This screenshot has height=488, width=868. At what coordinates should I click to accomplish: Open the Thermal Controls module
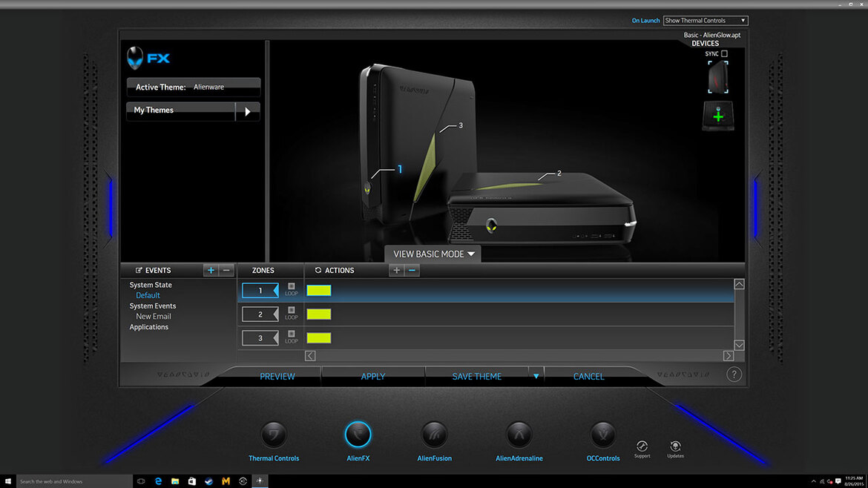274,435
